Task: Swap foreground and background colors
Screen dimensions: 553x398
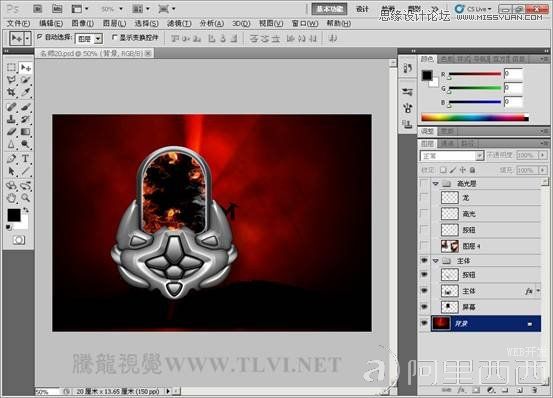Action: [26, 210]
